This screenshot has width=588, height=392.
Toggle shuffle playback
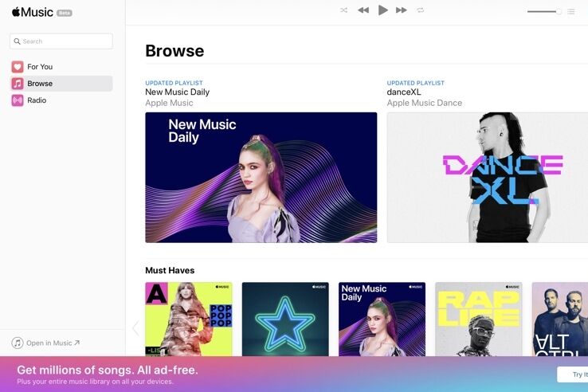(x=343, y=10)
